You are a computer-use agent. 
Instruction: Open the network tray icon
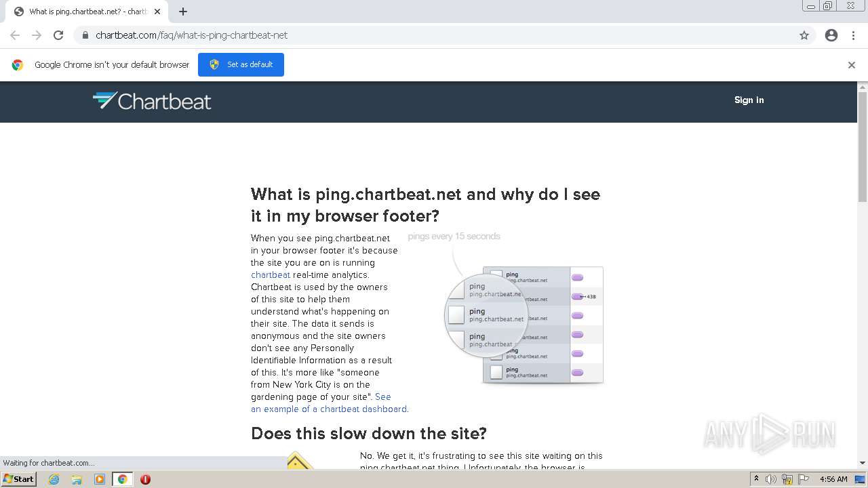[787, 479]
